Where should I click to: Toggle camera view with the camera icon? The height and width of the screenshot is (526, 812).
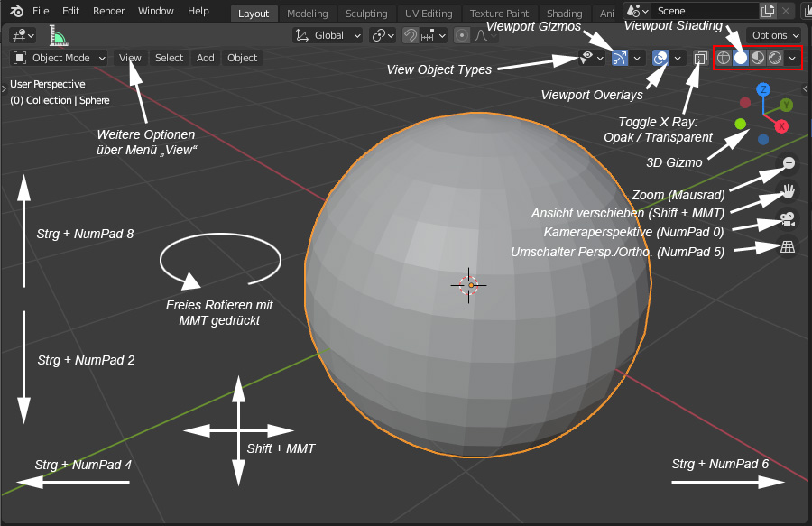(788, 219)
